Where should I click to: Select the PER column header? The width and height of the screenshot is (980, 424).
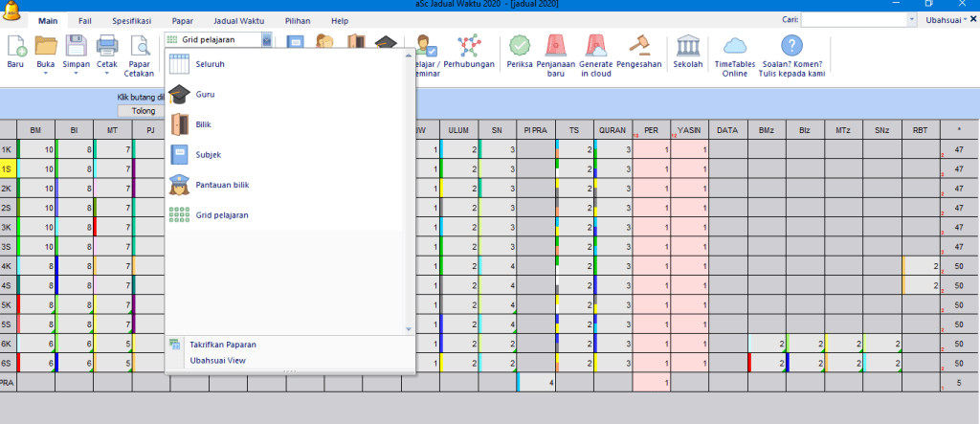click(x=652, y=130)
